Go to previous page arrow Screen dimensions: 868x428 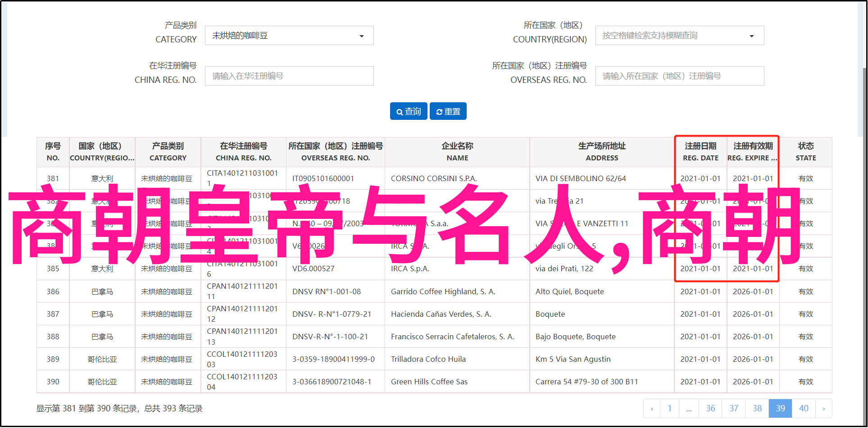652,409
